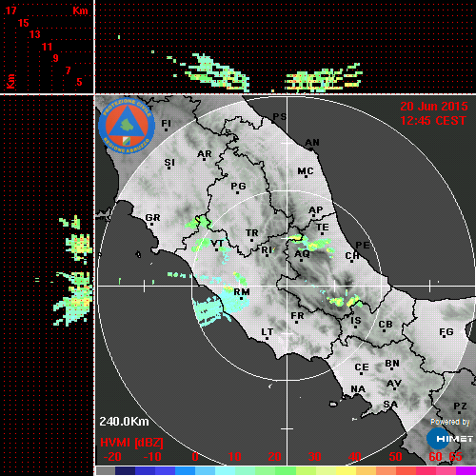Image resolution: width=476 pixels, height=476 pixels.
Task: Click the dark blue color scale segment
Action: click(126, 471)
